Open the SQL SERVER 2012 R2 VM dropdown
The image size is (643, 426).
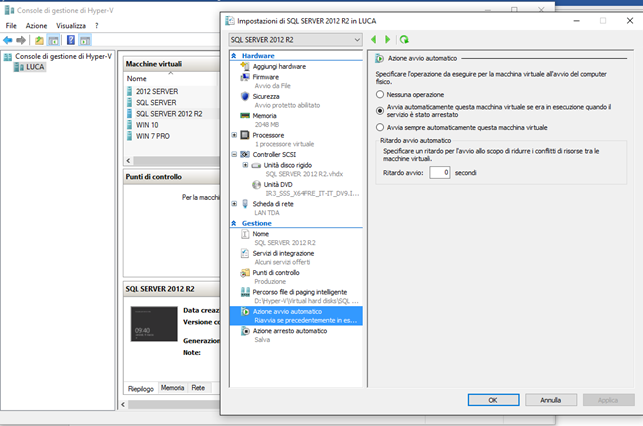[295, 40]
